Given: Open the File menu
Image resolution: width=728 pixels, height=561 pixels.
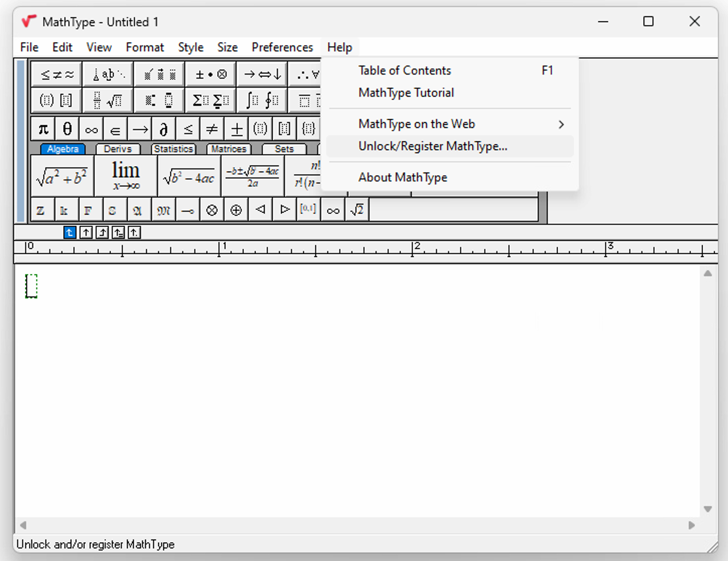Looking at the screenshot, I should pyautogui.click(x=30, y=47).
